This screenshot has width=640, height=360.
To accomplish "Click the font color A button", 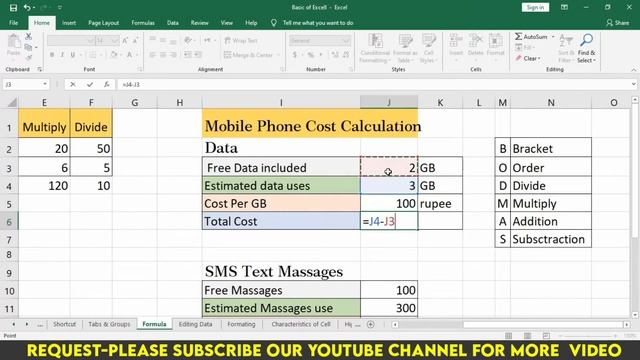I will (x=129, y=55).
